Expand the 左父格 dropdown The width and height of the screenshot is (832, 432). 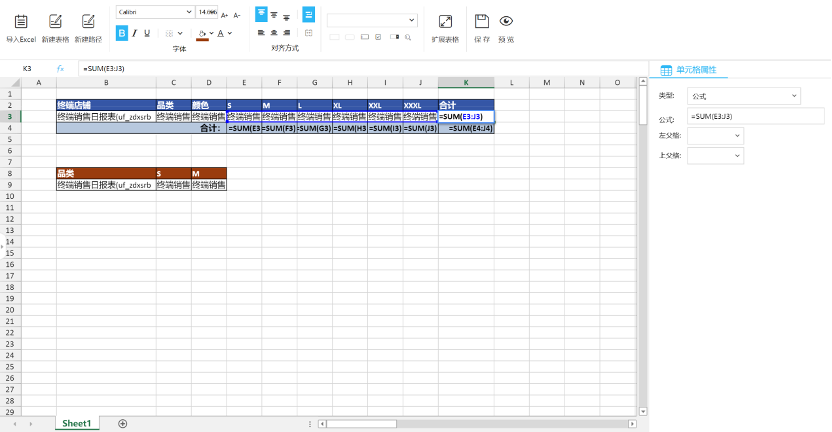point(715,135)
